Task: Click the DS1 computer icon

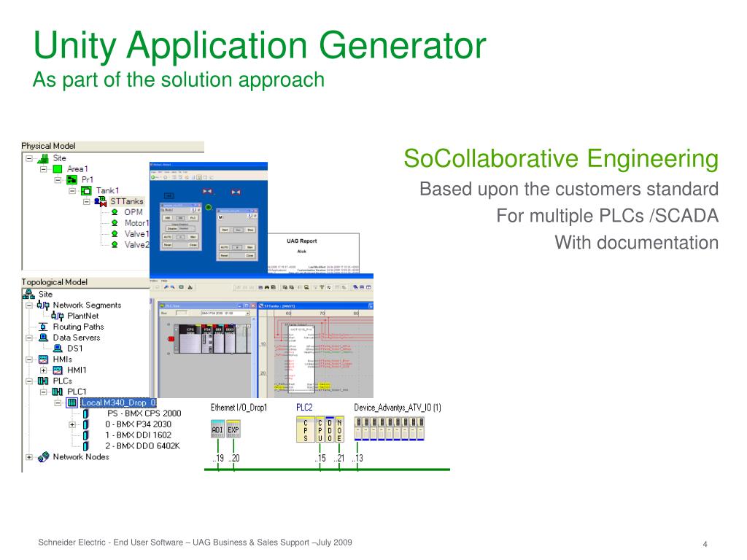Action: [x=58, y=349]
